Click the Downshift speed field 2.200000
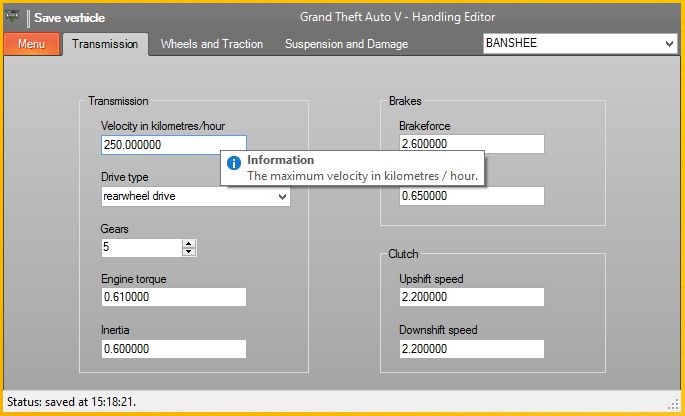The height and width of the screenshot is (416, 685). (472, 349)
